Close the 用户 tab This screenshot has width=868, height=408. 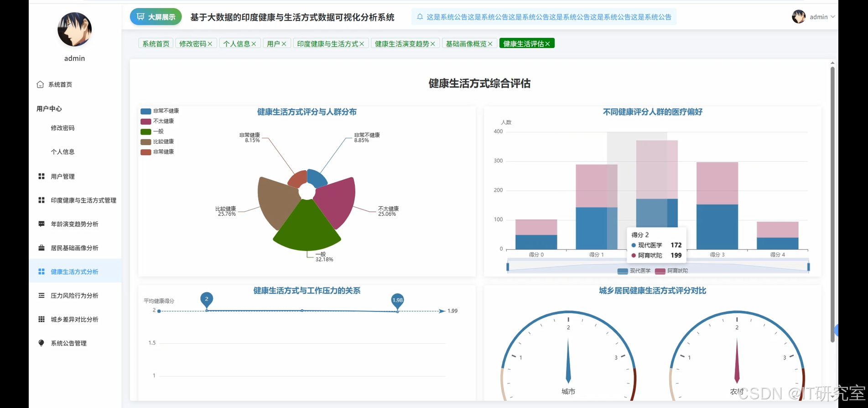pyautogui.click(x=284, y=44)
